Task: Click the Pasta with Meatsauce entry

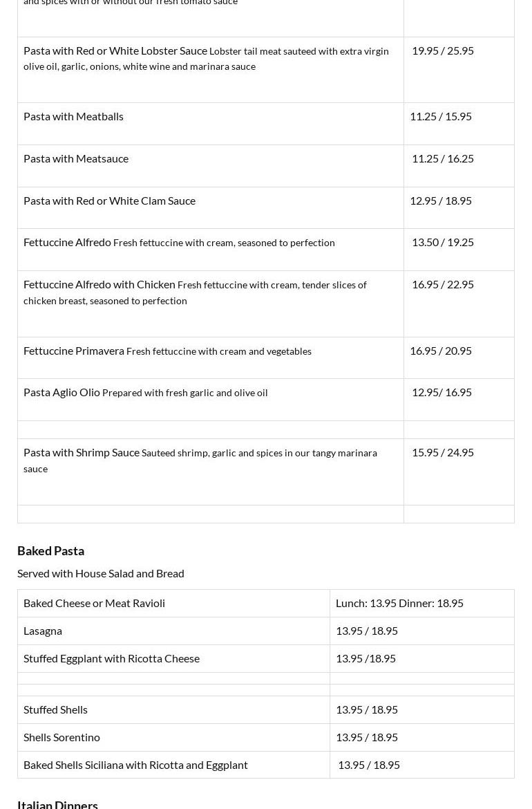Action: [76, 158]
